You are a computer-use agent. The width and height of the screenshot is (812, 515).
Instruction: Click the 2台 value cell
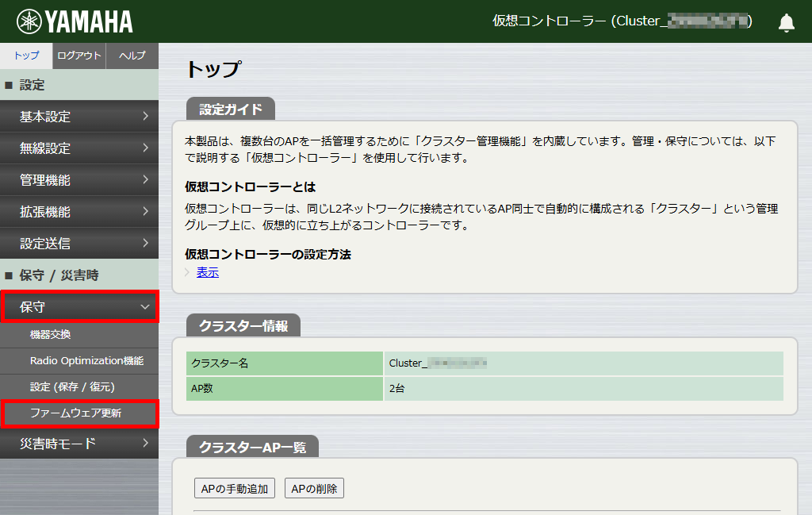(584, 389)
